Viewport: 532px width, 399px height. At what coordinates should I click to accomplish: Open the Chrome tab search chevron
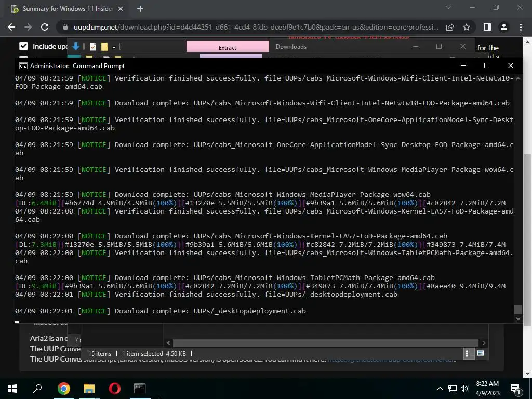(448, 7)
